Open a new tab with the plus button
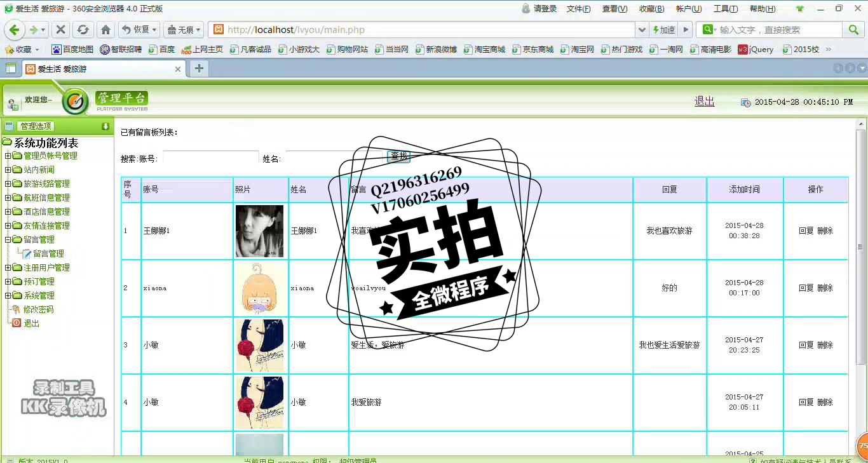Viewport: 868px width, 463px height. pos(199,69)
